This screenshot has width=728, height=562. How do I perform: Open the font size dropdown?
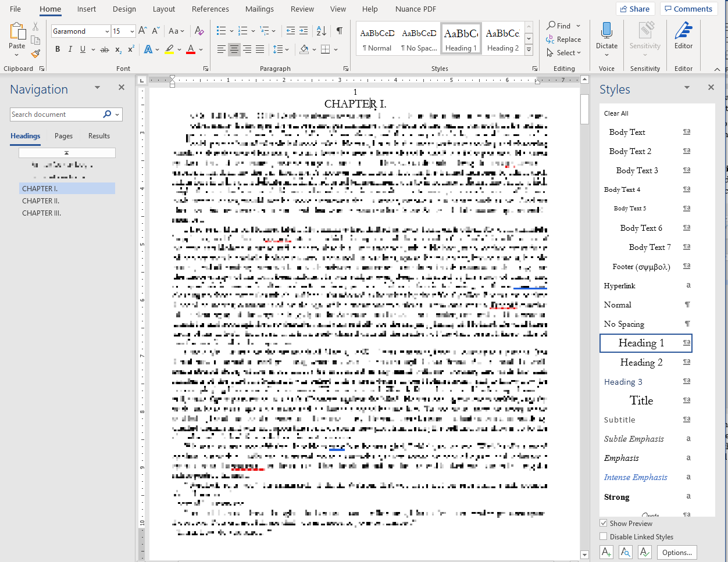[133, 31]
